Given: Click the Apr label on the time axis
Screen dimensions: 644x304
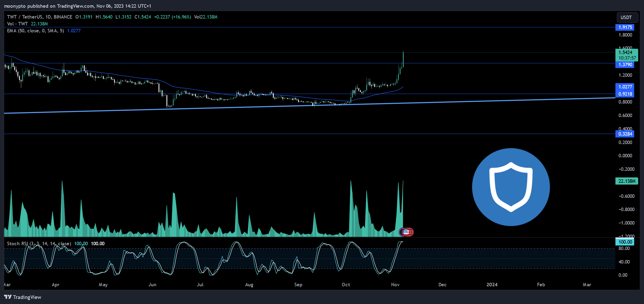Looking at the screenshot, I should click(x=56, y=285).
